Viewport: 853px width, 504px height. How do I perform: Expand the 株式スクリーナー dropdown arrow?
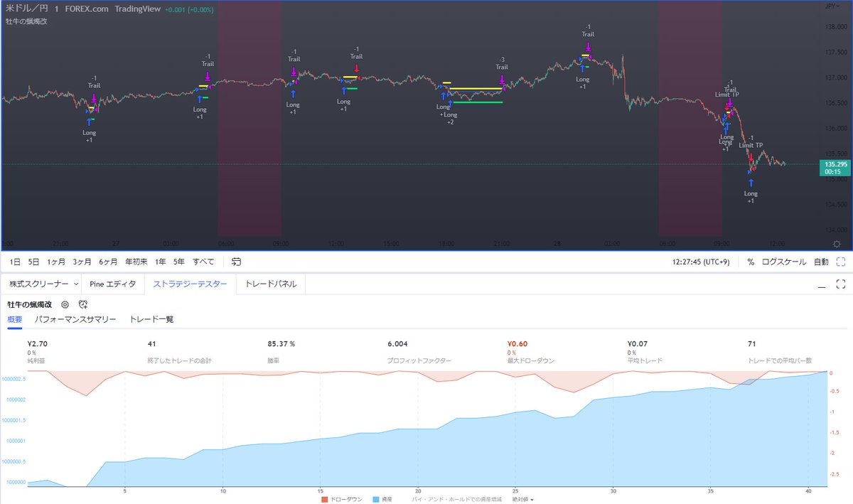(76, 284)
